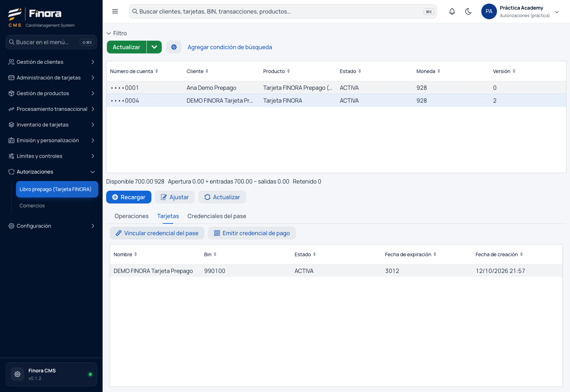Click the Procesamiento transaccional arrows icon

[11, 109]
